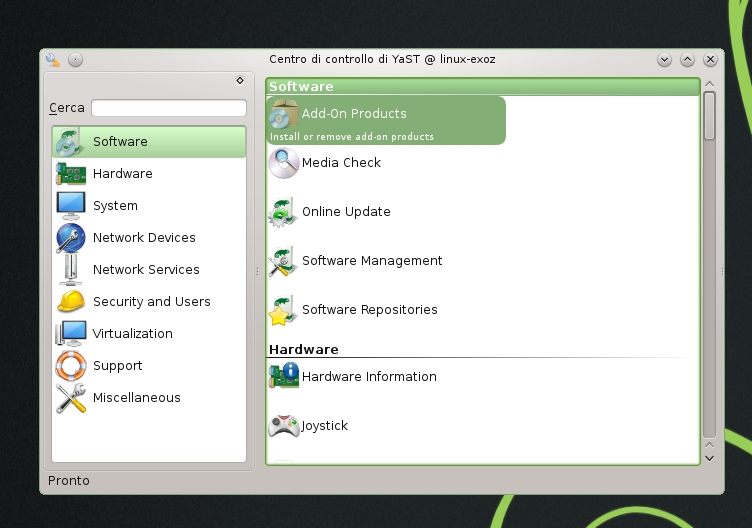Click the Network Devices label
The image size is (752, 528).
tap(144, 237)
